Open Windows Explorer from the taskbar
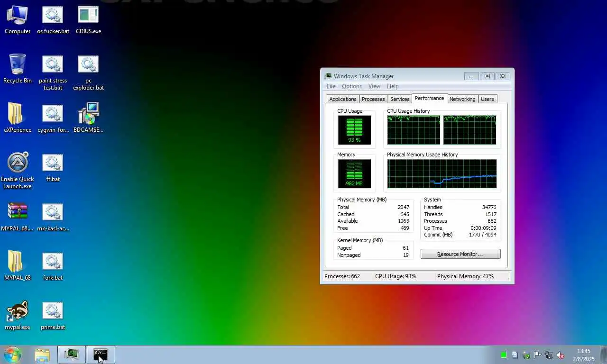The height and width of the screenshot is (364, 607). coord(42,355)
